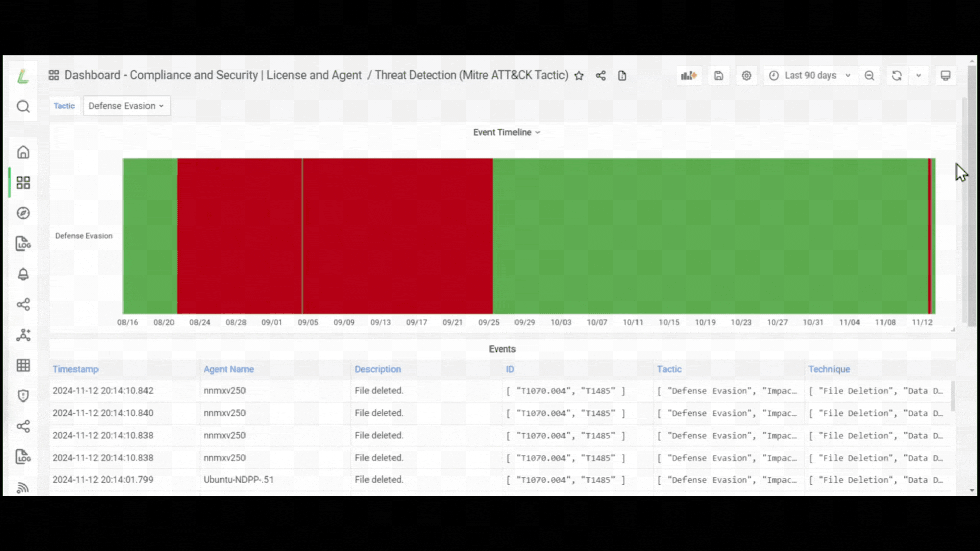Open the Dashboards grid icon in sidebar
This screenshot has height=551, width=980.
click(23, 183)
